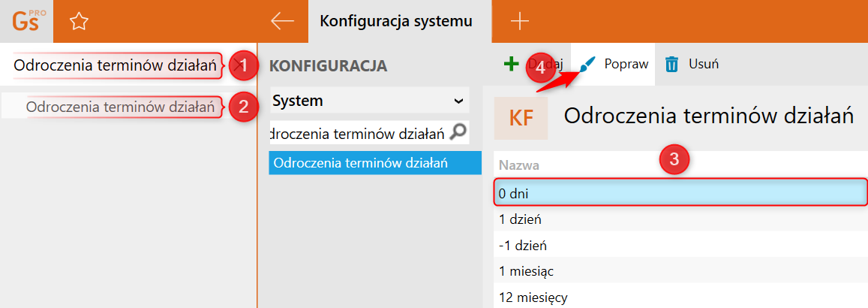The width and height of the screenshot is (868, 308).
Task: Click the Popraw brush icon
Action: pos(589,64)
